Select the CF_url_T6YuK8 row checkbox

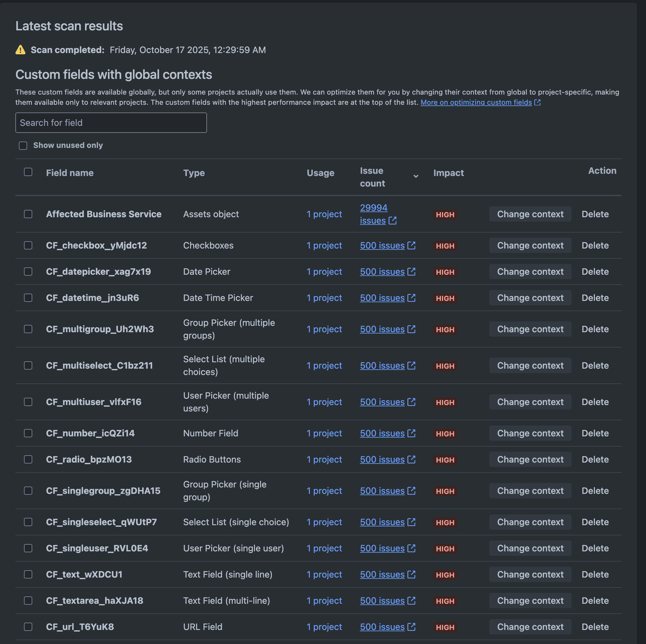pyautogui.click(x=28, y=627)
